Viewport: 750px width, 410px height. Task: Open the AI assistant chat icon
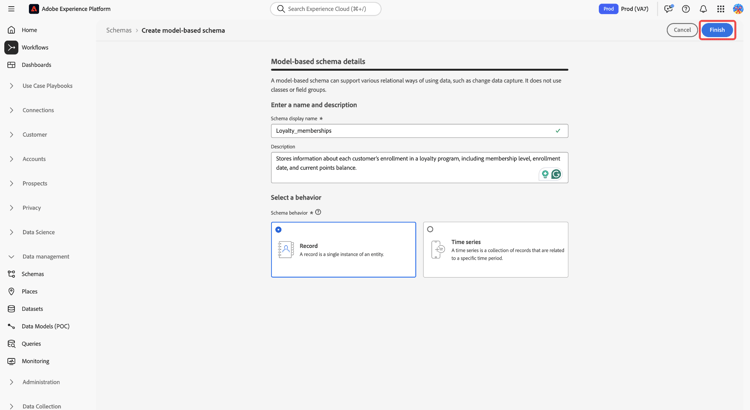tap(669, 9)
